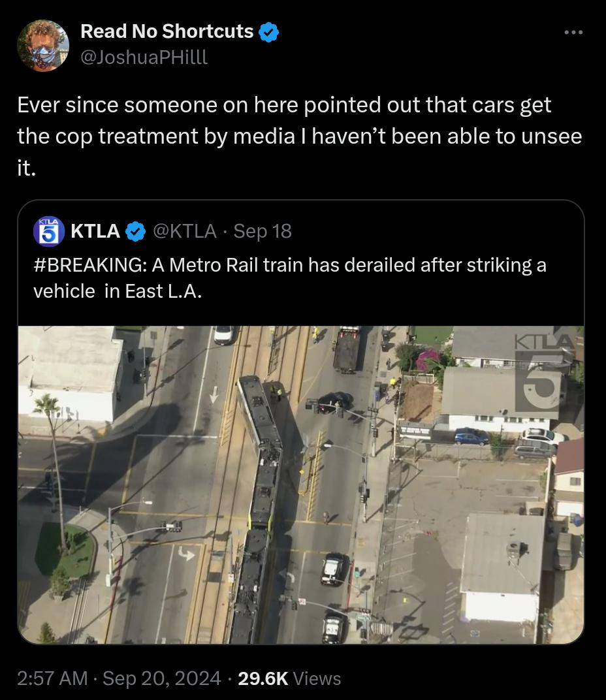Screen dimensions: 606x700
Task: Open the @JoshuaPHilll handle link
Action: pyautogui.click(x=144, y=57)
